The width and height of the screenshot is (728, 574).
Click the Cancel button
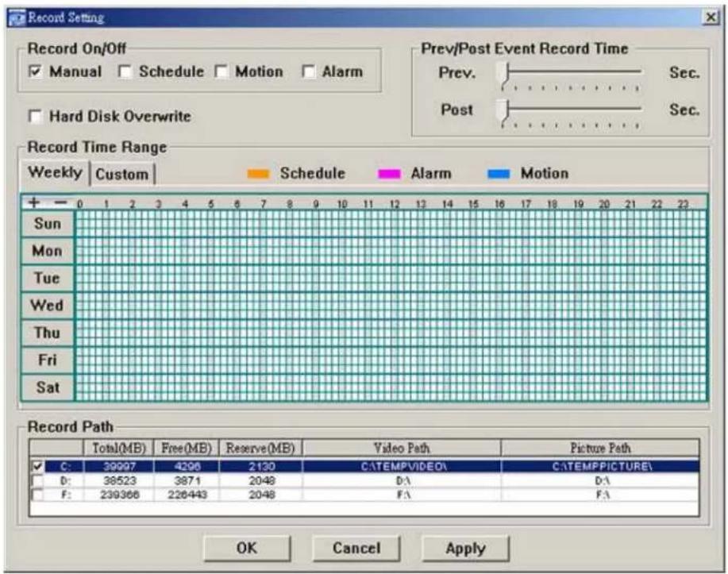click(x=356, y=548)
